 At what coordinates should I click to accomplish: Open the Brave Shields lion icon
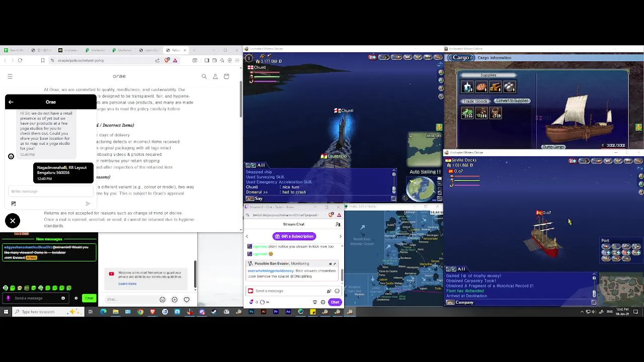click(167, 60)
